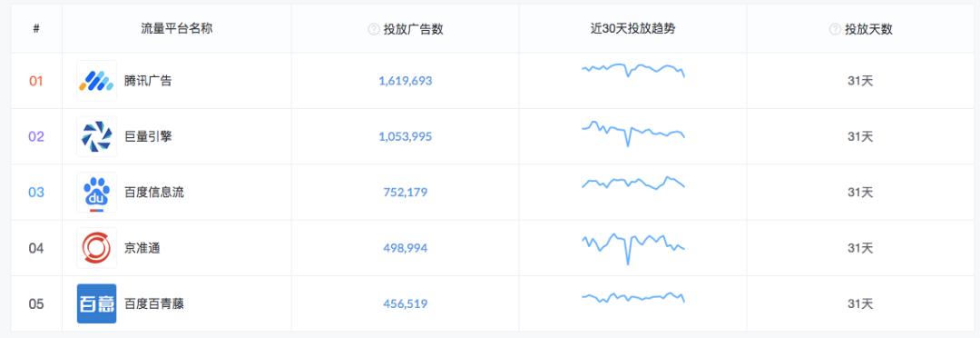The width and height of the screenshot is (980, 338).
Task: Click the 百度百青藤 30-day trend sparkline
Action: point(633,297)
